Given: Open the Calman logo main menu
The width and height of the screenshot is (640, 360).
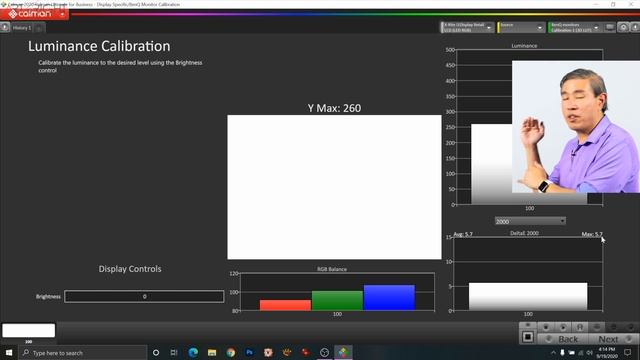Looking at the screenshot, I should 34,14.
